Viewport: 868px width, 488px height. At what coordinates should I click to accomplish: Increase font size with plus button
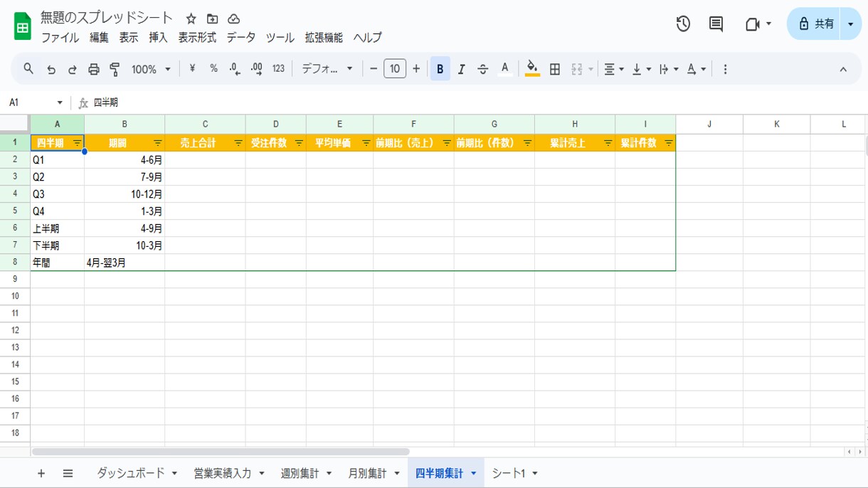click(416, 69)
